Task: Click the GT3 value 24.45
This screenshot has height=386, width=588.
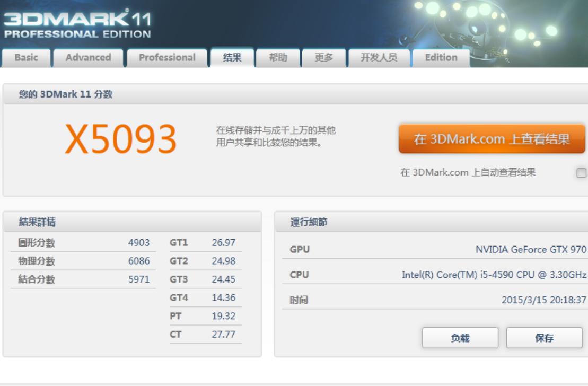Action: [224, 279]
